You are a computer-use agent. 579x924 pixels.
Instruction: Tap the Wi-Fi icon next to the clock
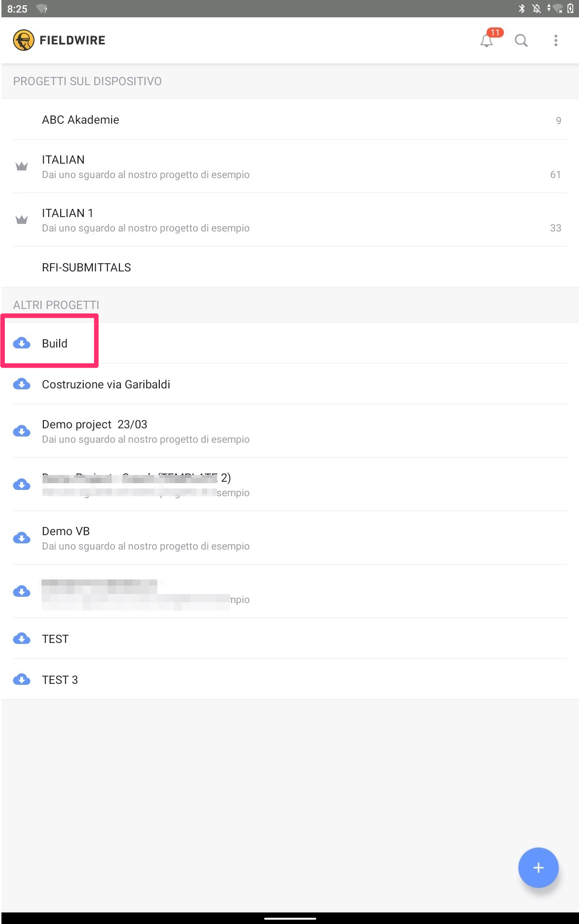pyautogui.click(x=42, y=9)
